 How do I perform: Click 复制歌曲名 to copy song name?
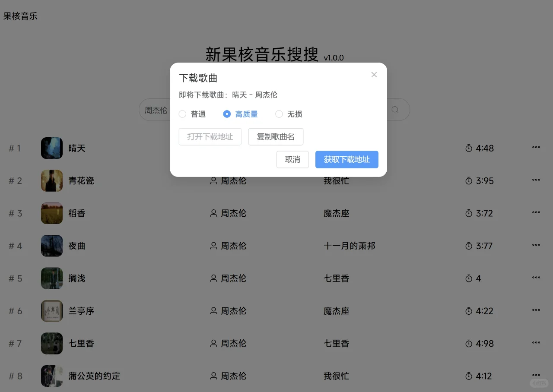(276, 136)
